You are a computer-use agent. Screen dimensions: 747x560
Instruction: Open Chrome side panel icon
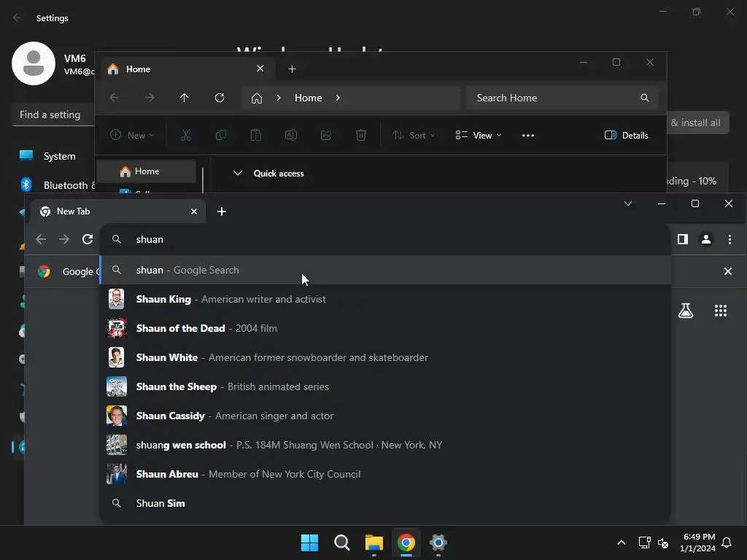point(683,239)
